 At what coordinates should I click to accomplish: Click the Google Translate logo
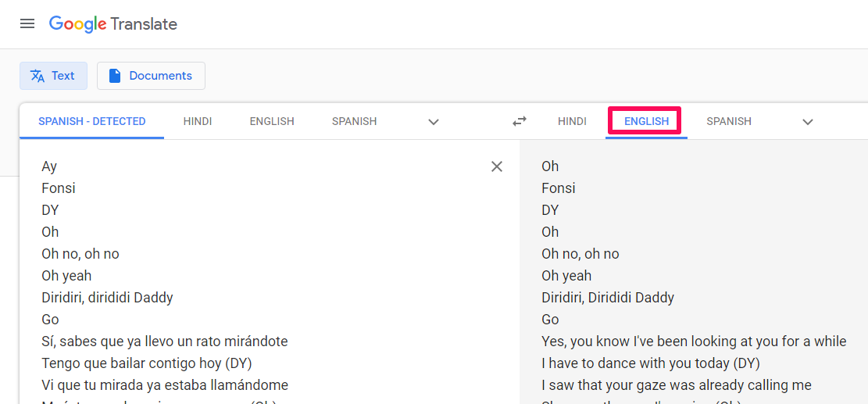click(113, 24)
